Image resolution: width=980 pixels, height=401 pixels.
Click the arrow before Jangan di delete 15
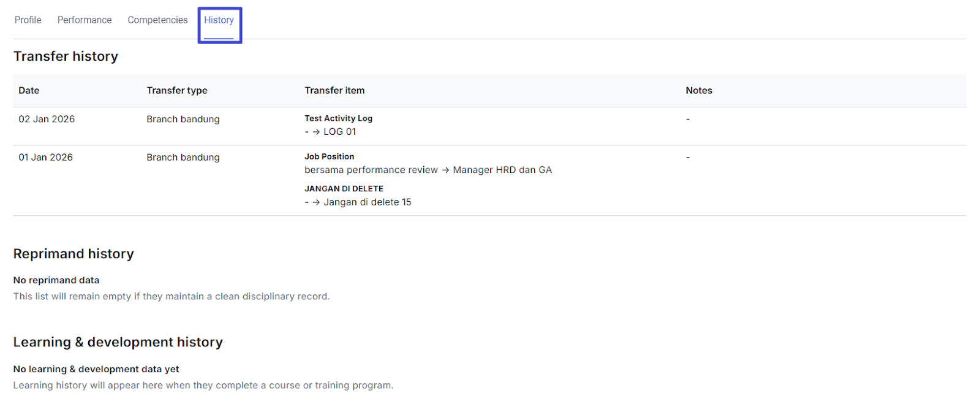point(316,202)
